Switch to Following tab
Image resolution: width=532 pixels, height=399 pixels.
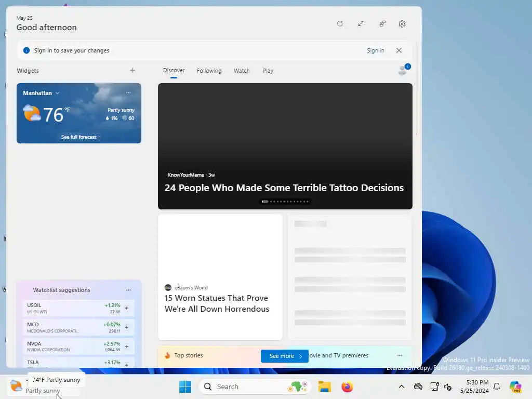pos(209,71)
